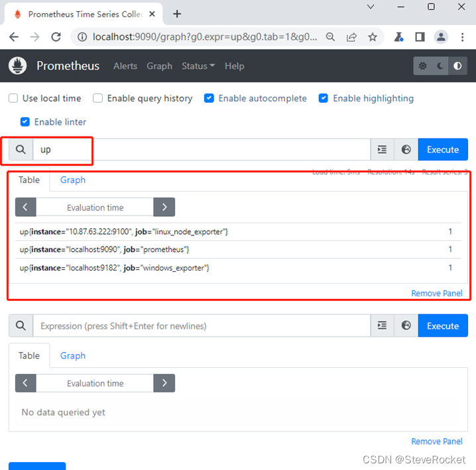Execute the 'up' query
The width and height of the screenshot is (476, 470).
(443, 149)
